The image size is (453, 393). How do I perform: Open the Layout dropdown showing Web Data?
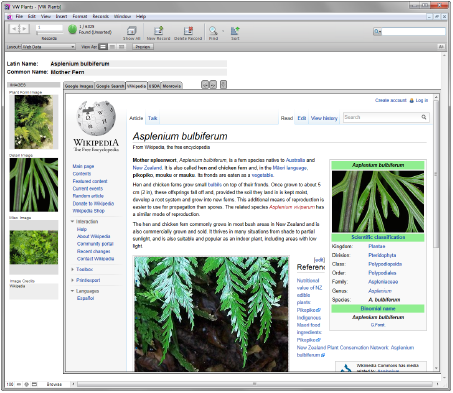tap(48, 47)
